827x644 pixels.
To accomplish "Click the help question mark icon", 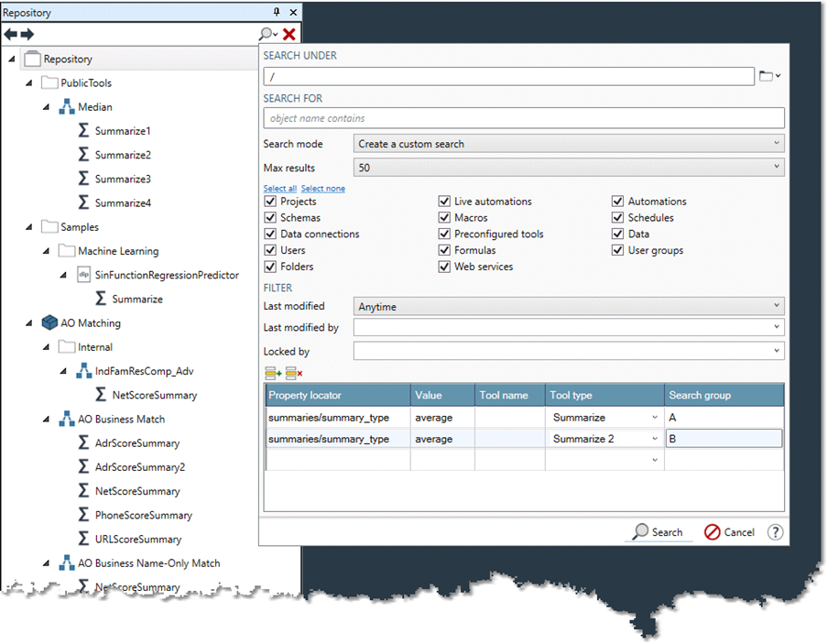I will 775,532.
